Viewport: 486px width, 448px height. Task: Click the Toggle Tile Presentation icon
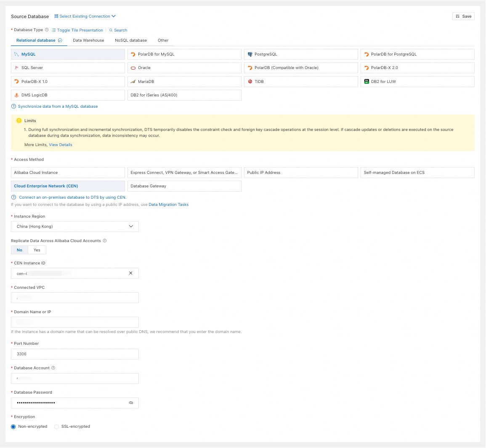(x=54, y=30)
